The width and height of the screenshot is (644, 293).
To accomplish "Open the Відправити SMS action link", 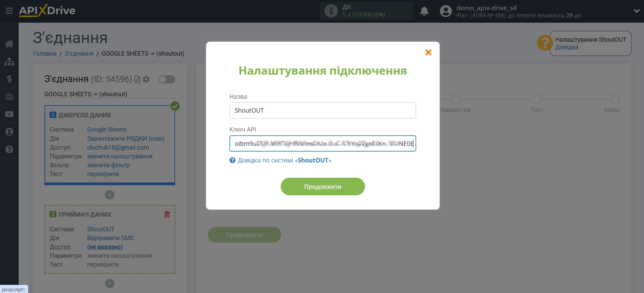I will pyautogui.click(x=110, y=238).
